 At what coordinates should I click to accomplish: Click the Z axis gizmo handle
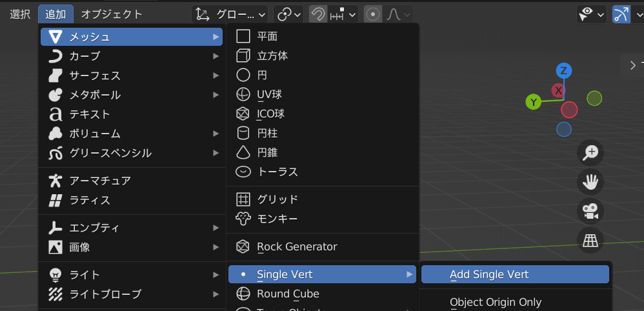563,71
